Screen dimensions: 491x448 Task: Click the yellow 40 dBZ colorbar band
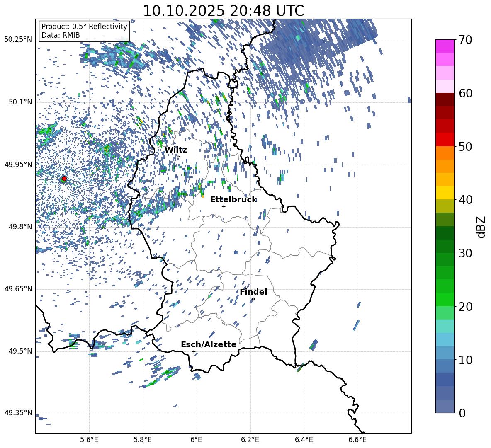tap(445, 193)
